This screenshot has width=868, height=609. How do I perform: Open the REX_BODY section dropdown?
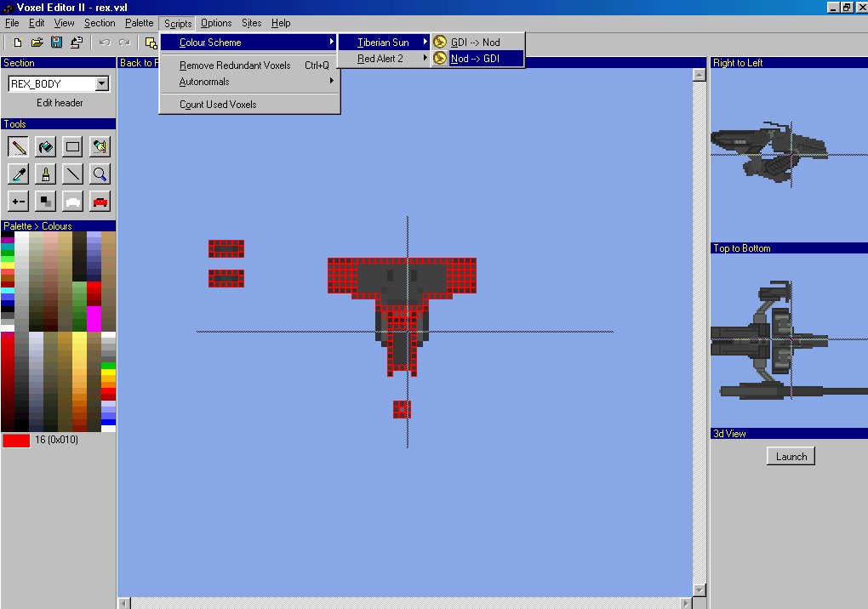click(102, 83)
